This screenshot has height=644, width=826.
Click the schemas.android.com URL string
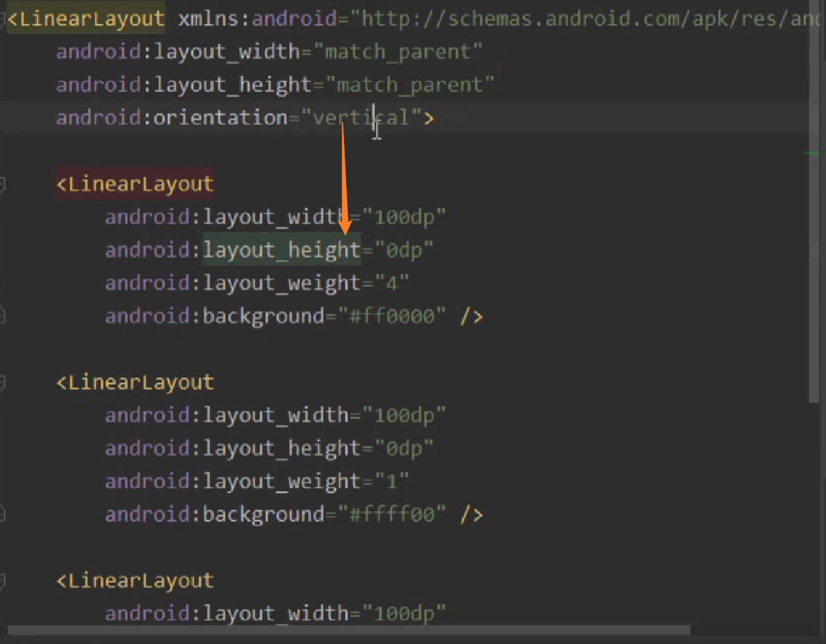pos(586,20)
